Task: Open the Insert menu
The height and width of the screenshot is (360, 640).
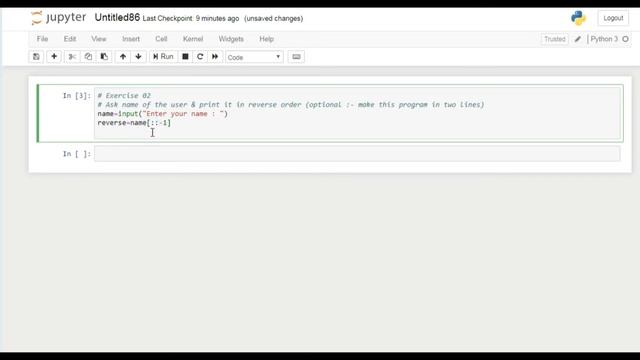Action: (x=131, y=39)
